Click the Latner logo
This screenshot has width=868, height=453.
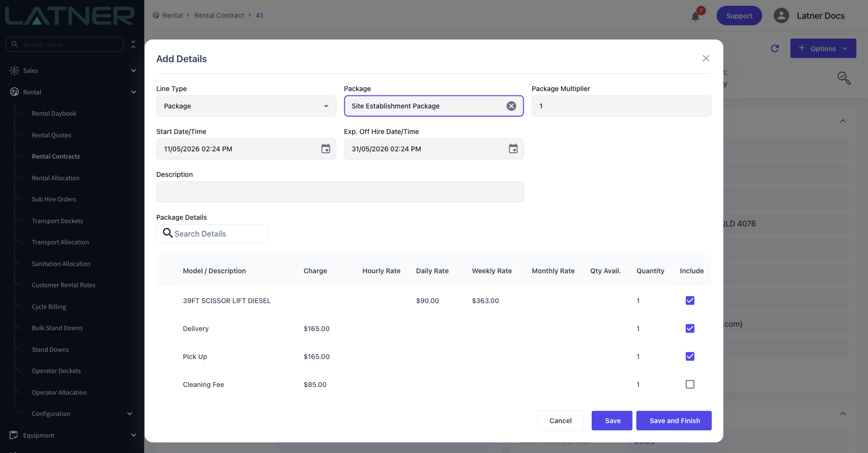point(70,15)
